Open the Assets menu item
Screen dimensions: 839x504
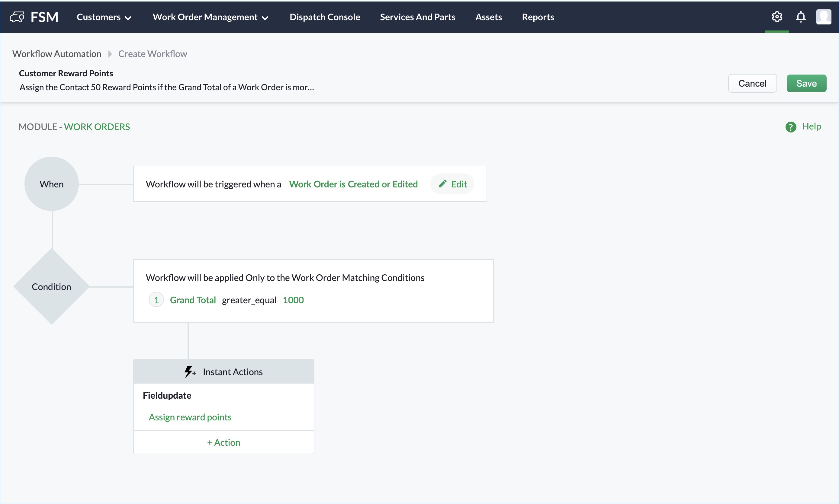click(488, 17)
